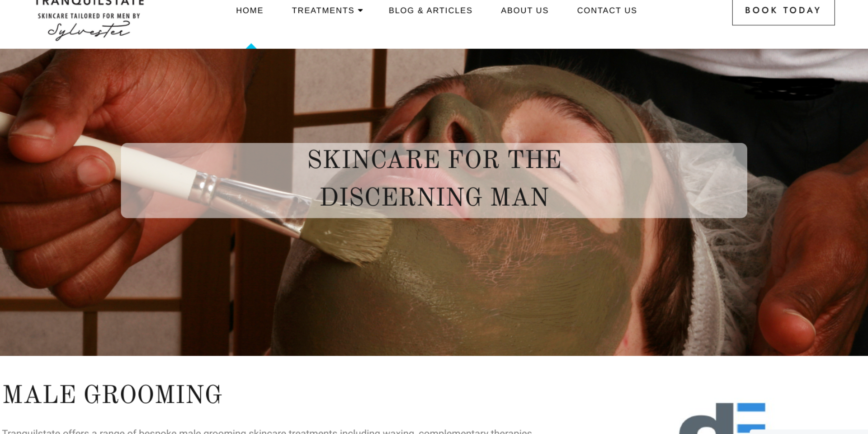
Task: Click the Tranquilstate logo wordmark
Action: (90, 3)
